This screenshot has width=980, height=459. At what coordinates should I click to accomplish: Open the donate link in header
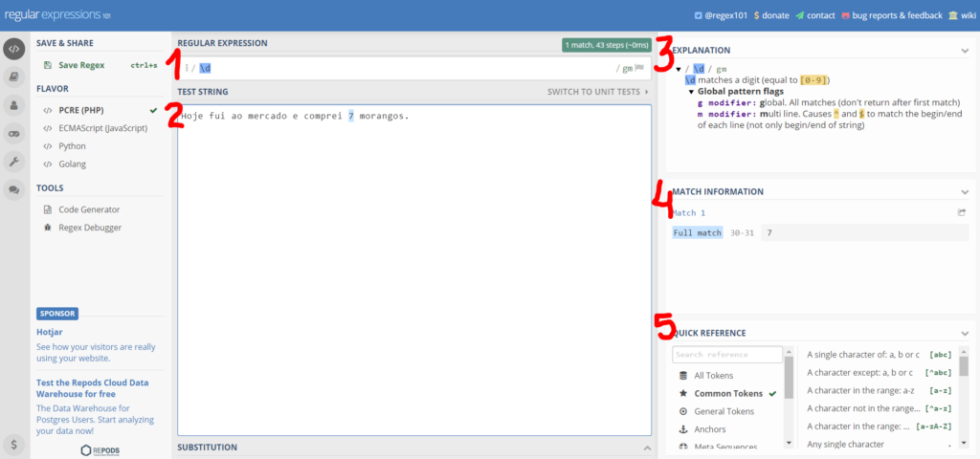[x=770, y=15]
